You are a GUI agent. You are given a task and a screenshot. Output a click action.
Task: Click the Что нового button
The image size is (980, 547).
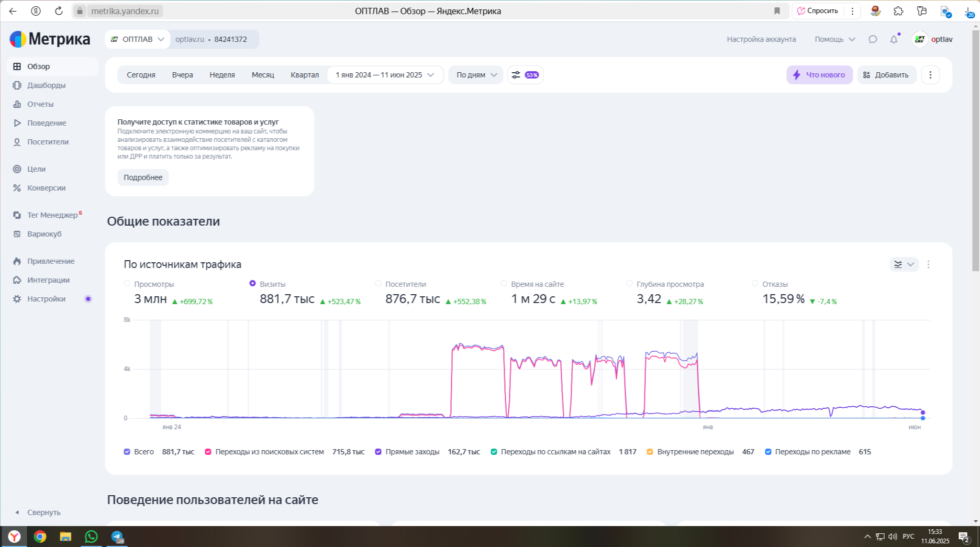click(819, 75)
